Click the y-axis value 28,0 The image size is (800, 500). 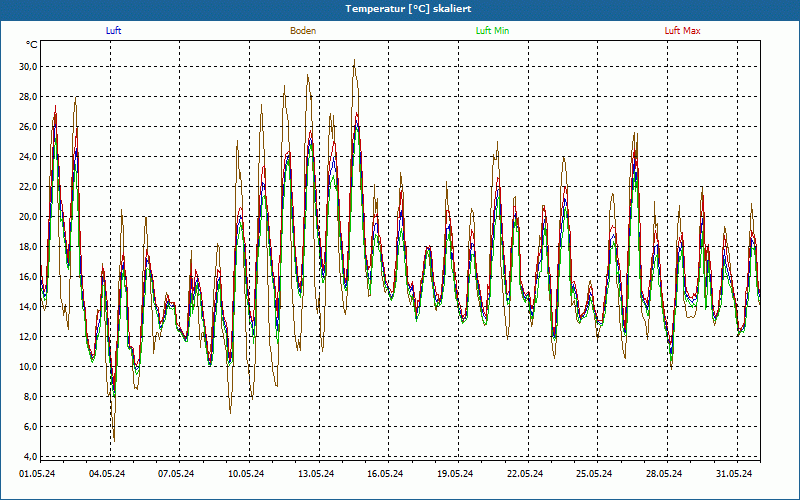[28, 97]
